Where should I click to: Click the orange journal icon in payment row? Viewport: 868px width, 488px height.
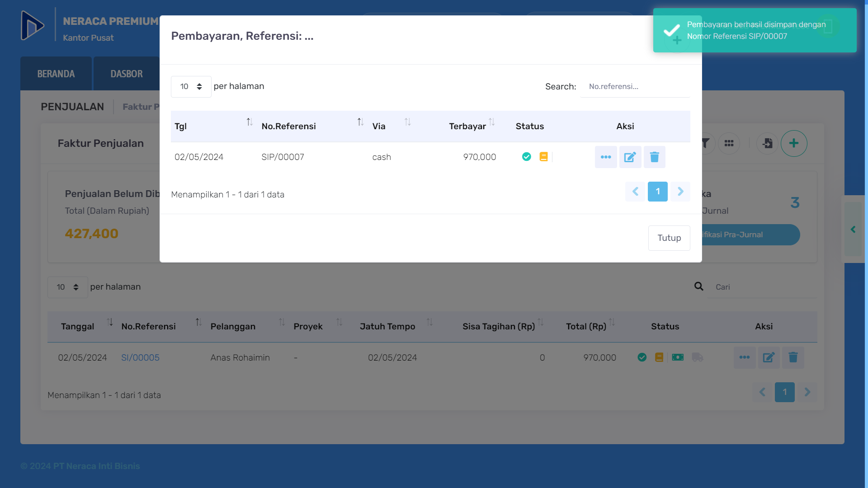point(543,157)
